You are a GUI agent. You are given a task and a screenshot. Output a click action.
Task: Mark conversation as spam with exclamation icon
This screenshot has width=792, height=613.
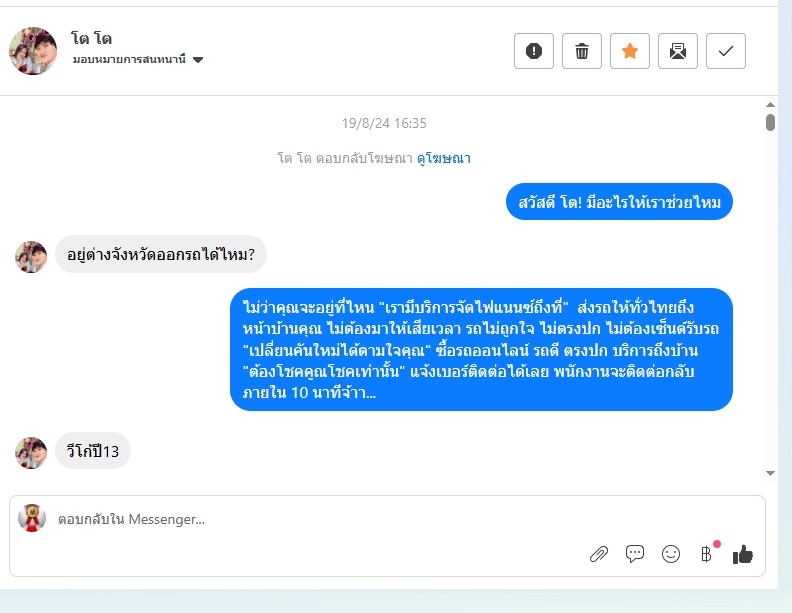533,51
